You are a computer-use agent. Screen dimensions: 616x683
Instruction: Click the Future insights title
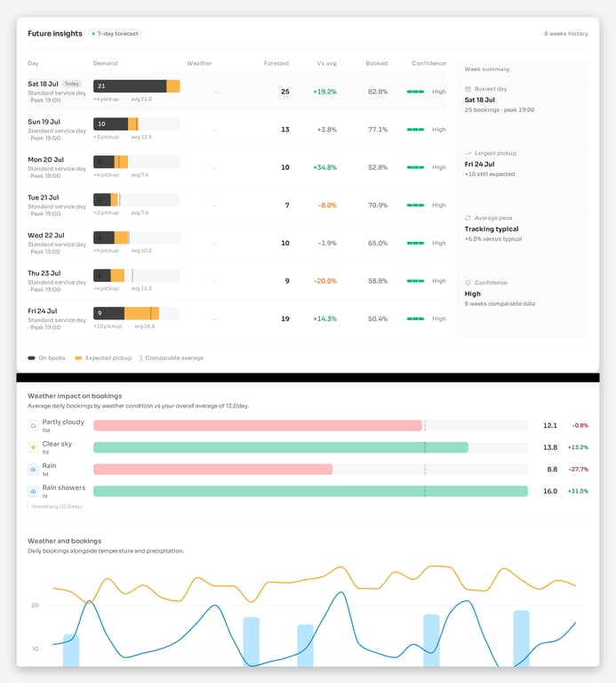[55, 34]
